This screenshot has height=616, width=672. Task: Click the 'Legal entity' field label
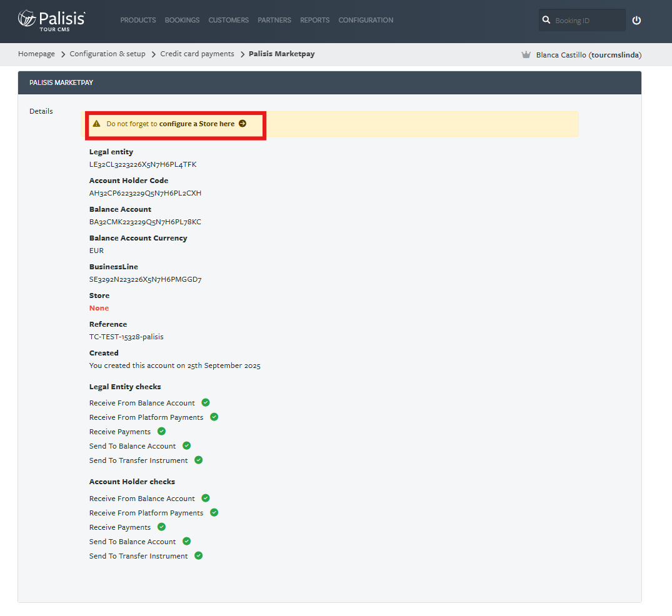tap(111, 152)
